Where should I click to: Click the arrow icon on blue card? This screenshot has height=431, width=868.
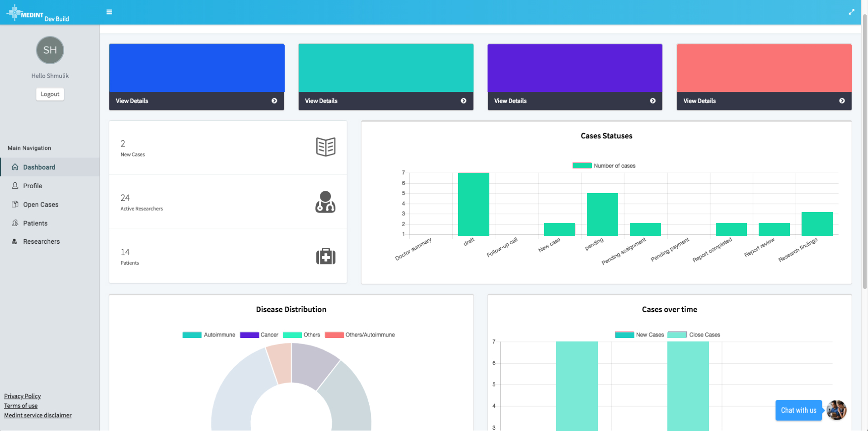pyautogui.click(x=274, y=101)
